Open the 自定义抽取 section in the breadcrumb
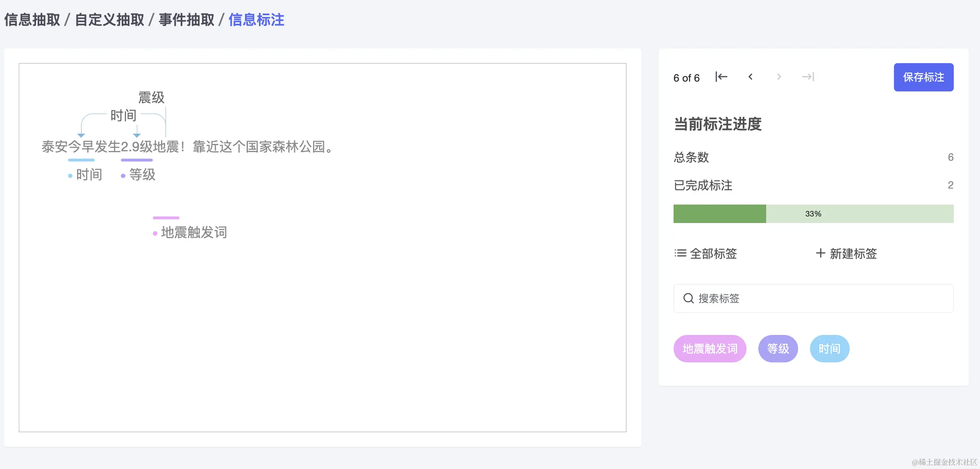Image resolution: width=980 pixels, height=469 pixels. (x=110, y=20)
